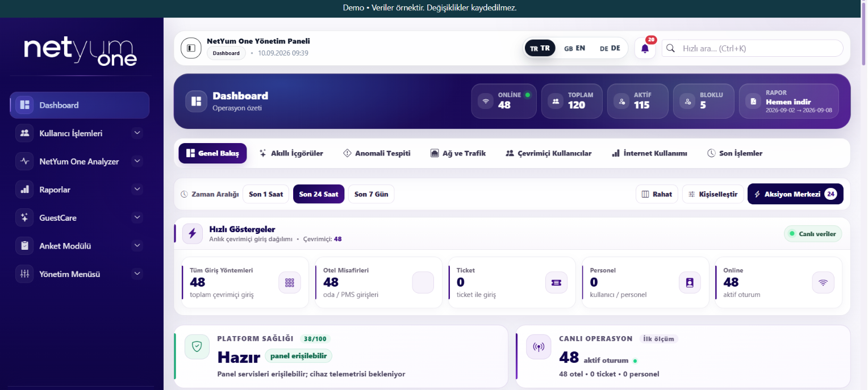
Task: Expand the Yönetim Menüsü chevron
Action: [x=136, y=274]
